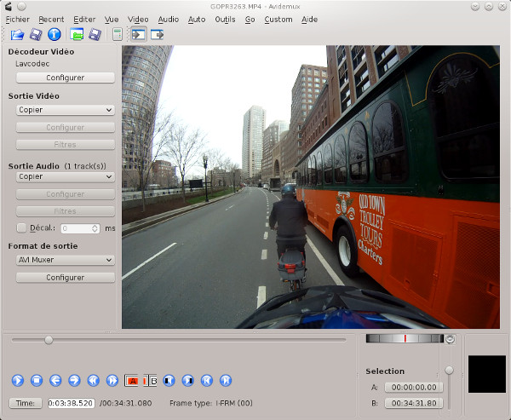Click the calculator icon in the toolbar
The height and width of the screenshot is (420, 511).
pyautogui.click(x=117, y=35)
